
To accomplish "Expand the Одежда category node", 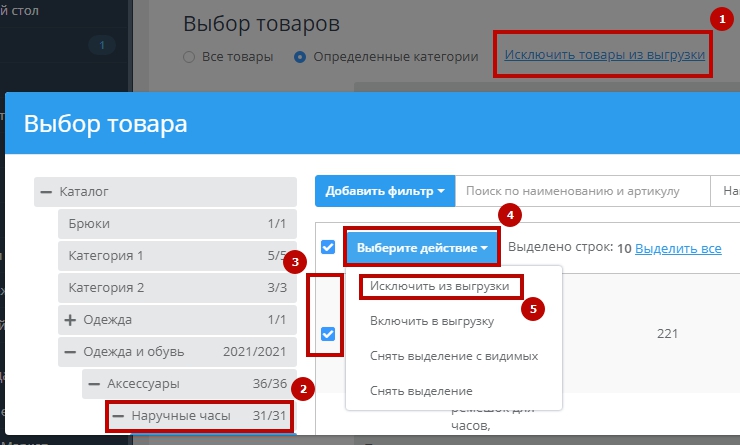I will tap(70, 320).
